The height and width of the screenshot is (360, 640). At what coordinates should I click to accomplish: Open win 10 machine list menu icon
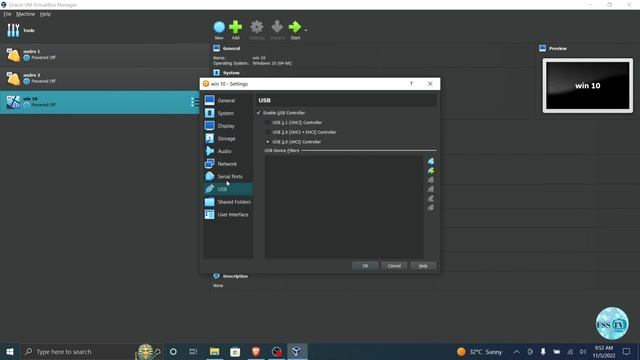click(x=194, y=102)
